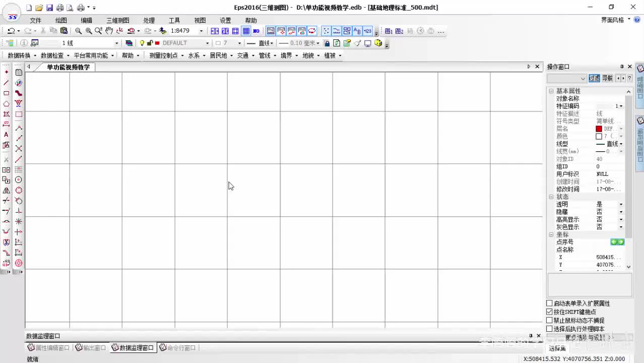Select the rectangle drawing tool
This screenshot has height=363, width=644.
[x=7, y=93]
